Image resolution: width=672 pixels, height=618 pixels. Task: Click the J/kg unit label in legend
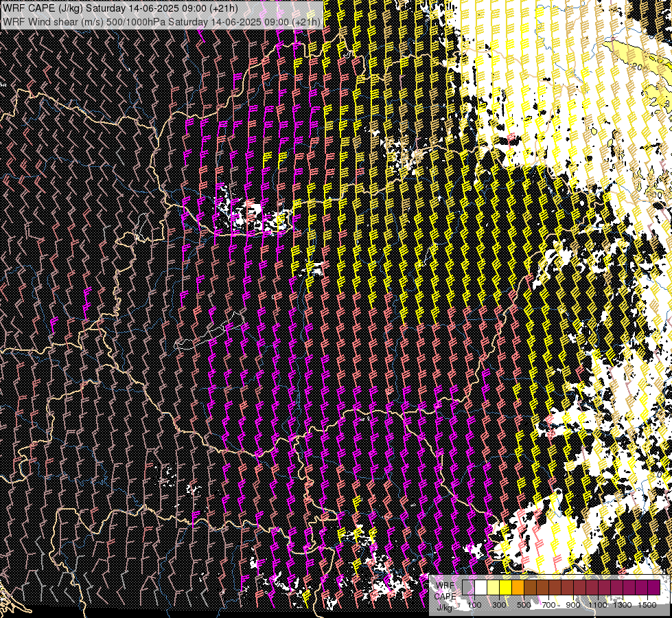[x=444, y=608]
